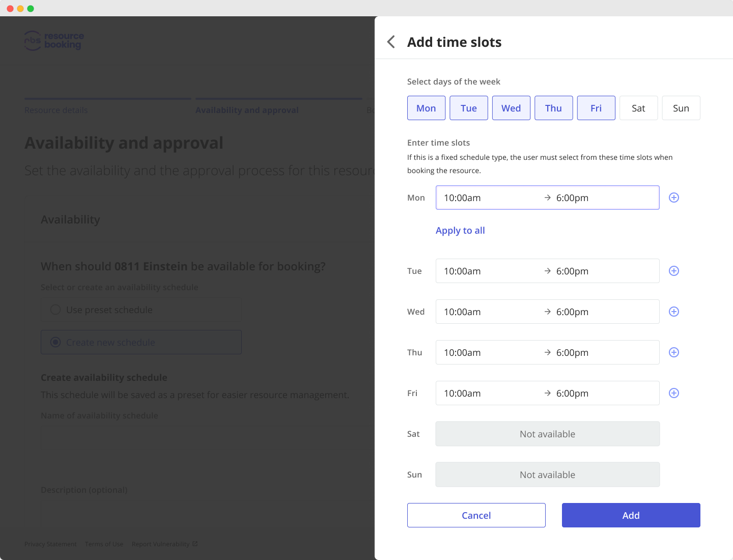Go back using the back arrow
The image size is (733, 560).
pos(391,42)
